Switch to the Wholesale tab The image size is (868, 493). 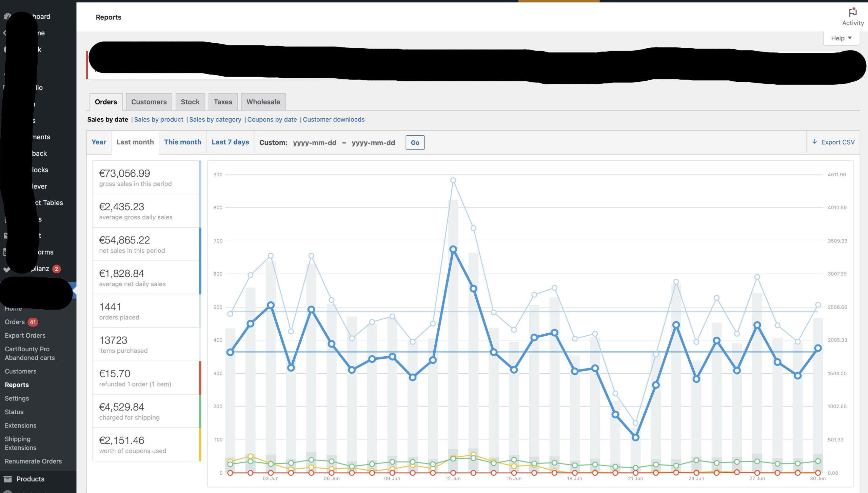(263, 102)
